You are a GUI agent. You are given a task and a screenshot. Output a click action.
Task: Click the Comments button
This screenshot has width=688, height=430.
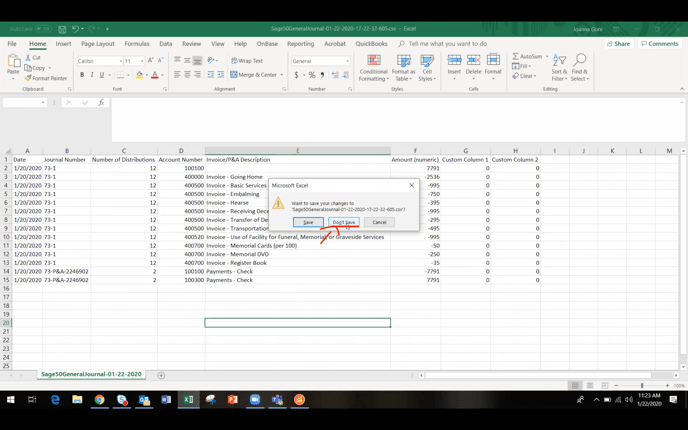pos(659,44)
